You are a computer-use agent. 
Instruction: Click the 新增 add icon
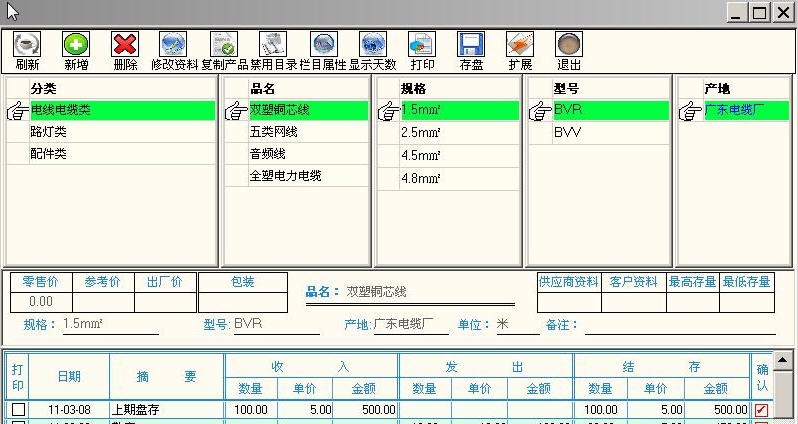pos(76,45)
